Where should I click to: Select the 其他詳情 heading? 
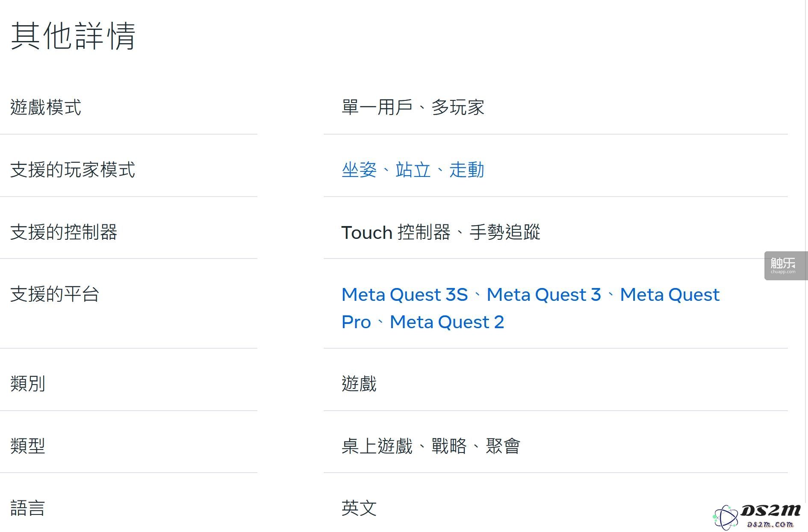pos(73,36)
